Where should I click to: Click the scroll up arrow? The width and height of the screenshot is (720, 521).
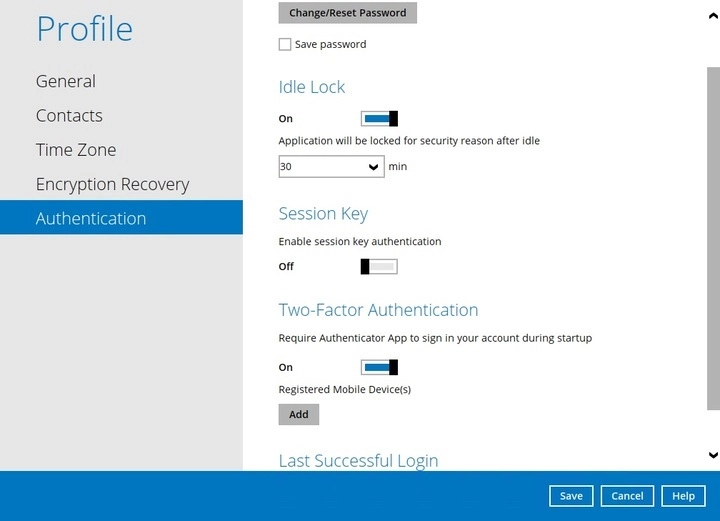point(712,15)
